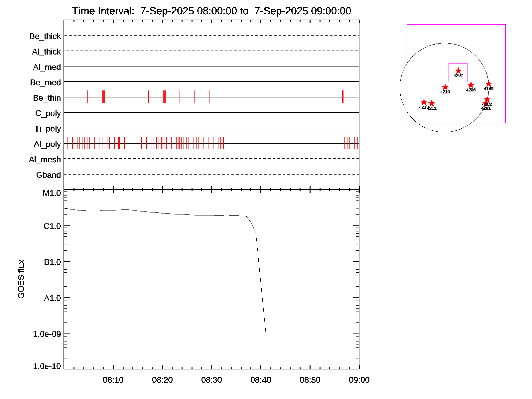
Task: Click the star marker for region 4207
Action: 458,71
